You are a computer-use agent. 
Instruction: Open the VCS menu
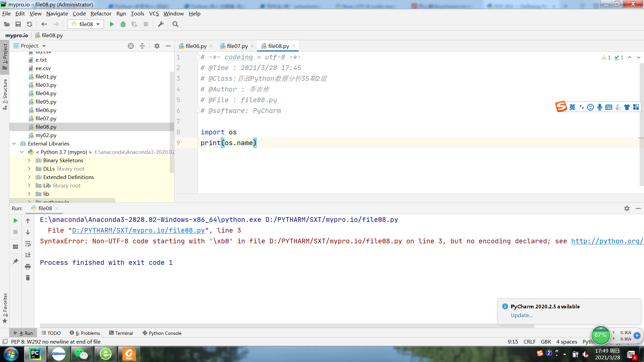[x=154, y=13]
